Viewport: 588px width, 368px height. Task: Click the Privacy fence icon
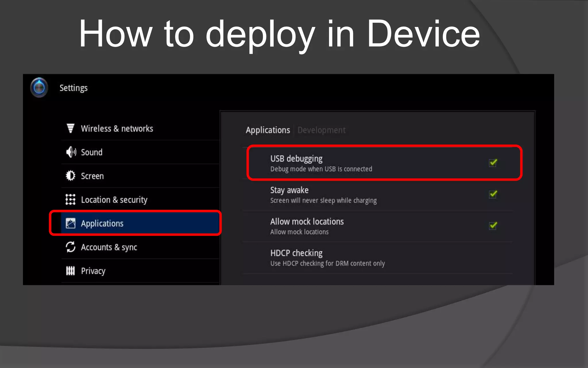tap(70, 271)
